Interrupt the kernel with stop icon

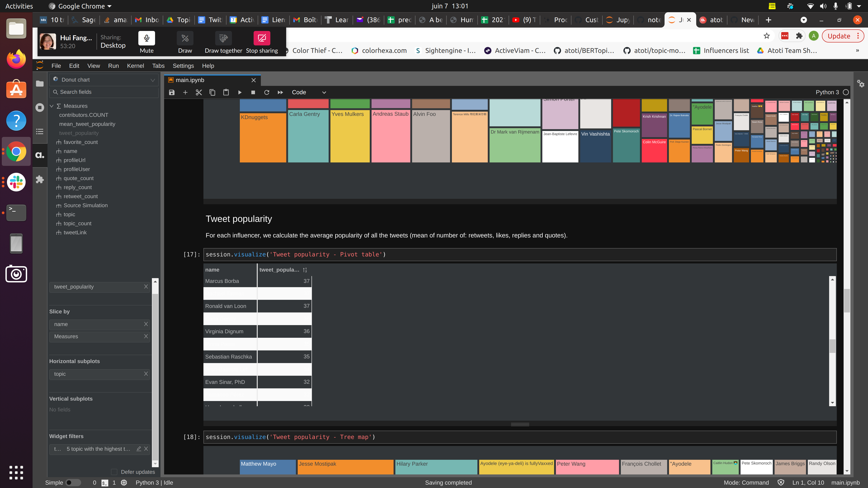click(x=253, y=92)
